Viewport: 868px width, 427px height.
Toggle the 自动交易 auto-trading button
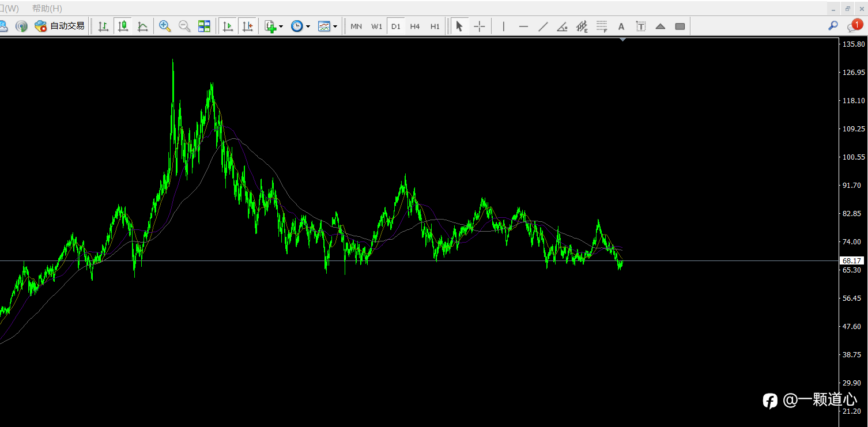pyautogui.click(x=59, y=26)
